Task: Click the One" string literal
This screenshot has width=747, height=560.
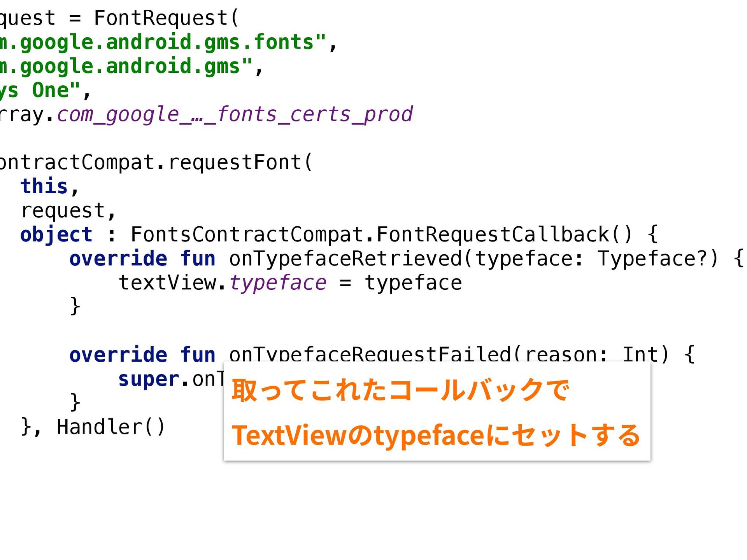Action: click(x=56, y=90)
